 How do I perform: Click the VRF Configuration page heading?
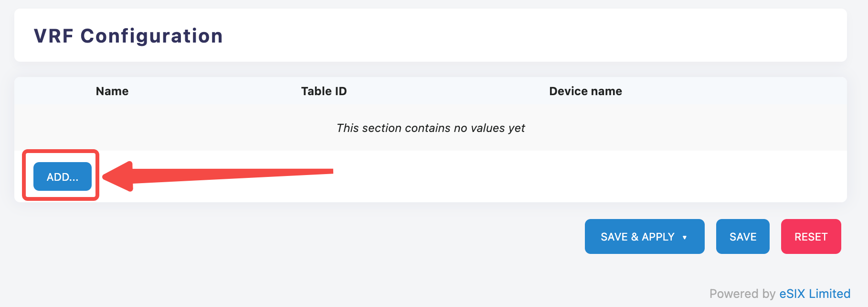tap(128, 36)
